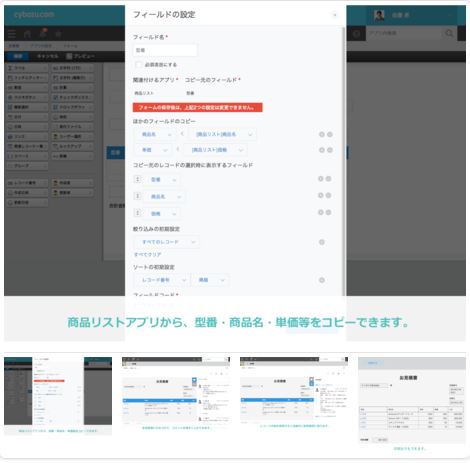Viewport: 470px width, 463px height.
Task: Click キャンセル in the form editor bar
Action: click(x=47, y=56)
